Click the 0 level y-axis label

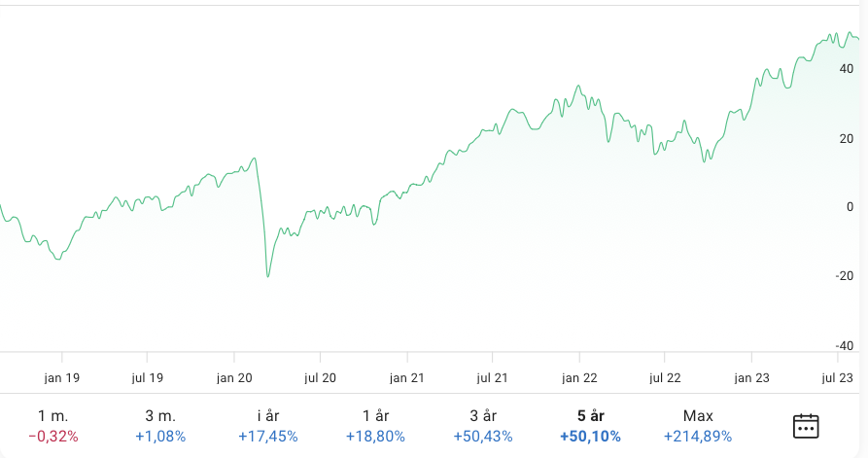849,207
